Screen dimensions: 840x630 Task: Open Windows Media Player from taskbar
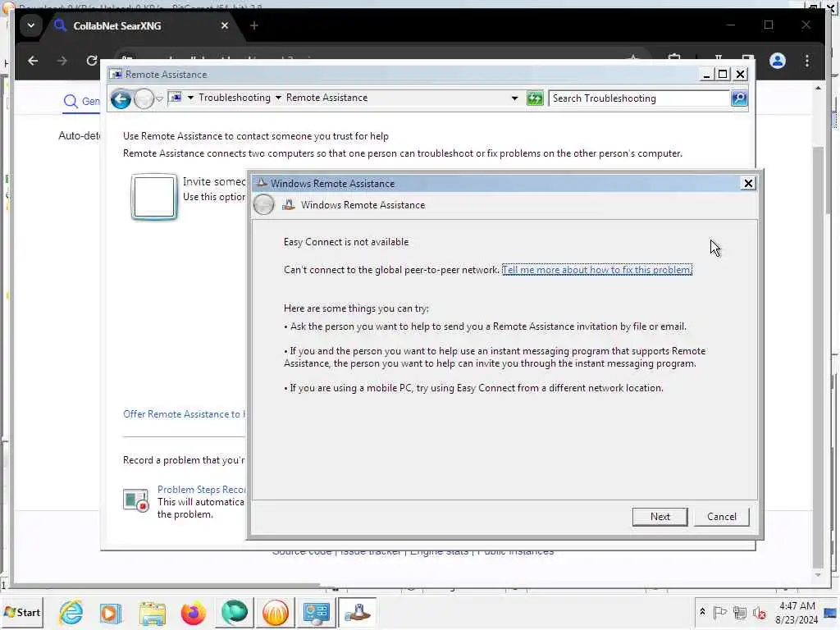click(112, 613)
